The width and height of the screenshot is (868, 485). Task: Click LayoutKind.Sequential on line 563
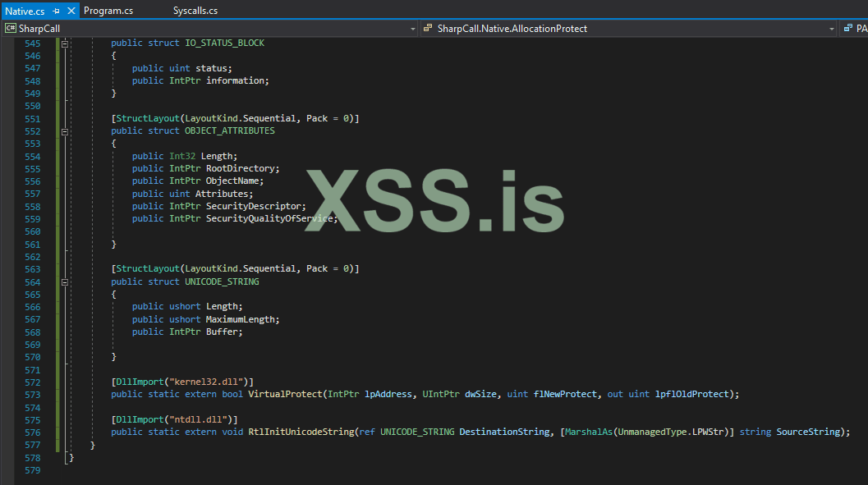coord(241,268)
